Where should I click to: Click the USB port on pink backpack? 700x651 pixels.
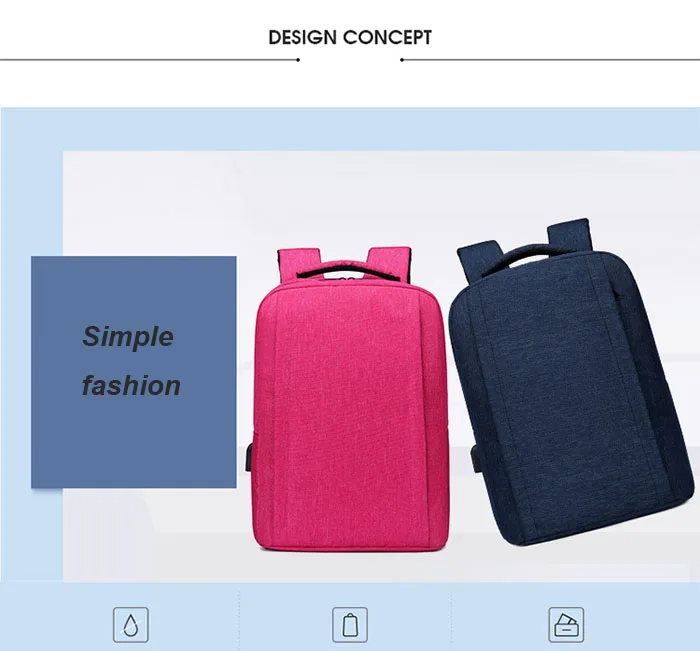(x=248, y=456)
